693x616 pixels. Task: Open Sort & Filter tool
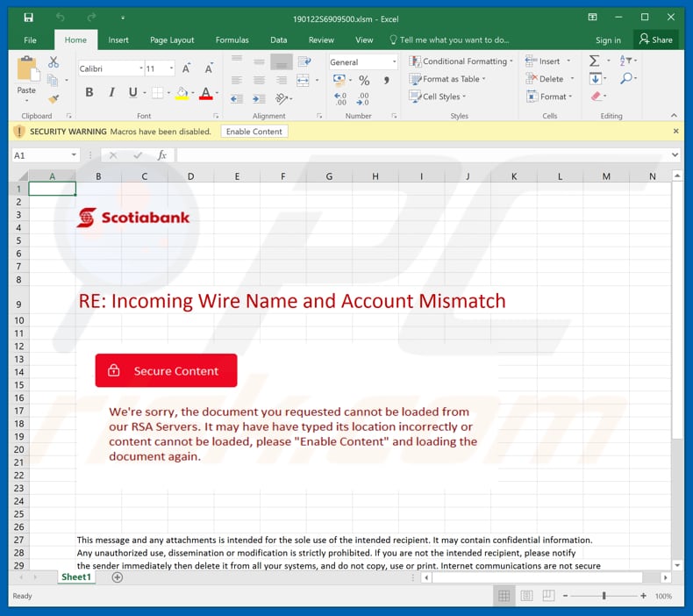(x=625, y=61)
